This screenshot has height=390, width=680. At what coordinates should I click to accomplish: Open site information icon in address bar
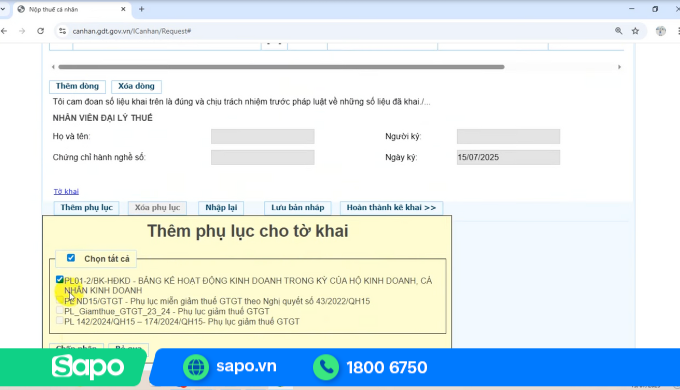[62, 31]
